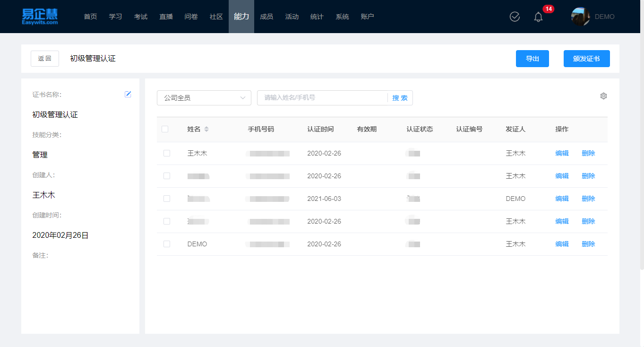Click the Easywits logo
The width and height of the screenshot is (644, 347).
point(40,17)
